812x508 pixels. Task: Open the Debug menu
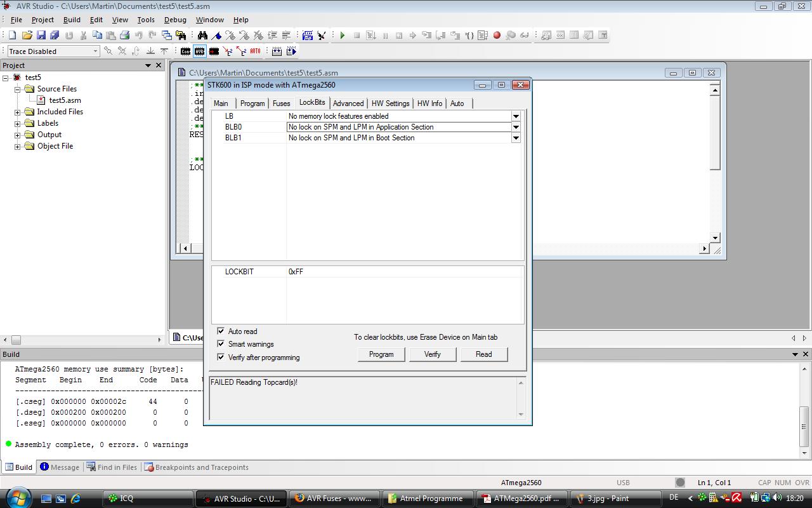pos(175,20)
